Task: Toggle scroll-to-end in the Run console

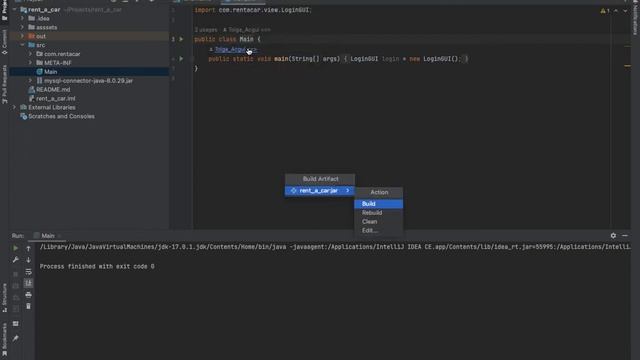Action: click(28, 283)
